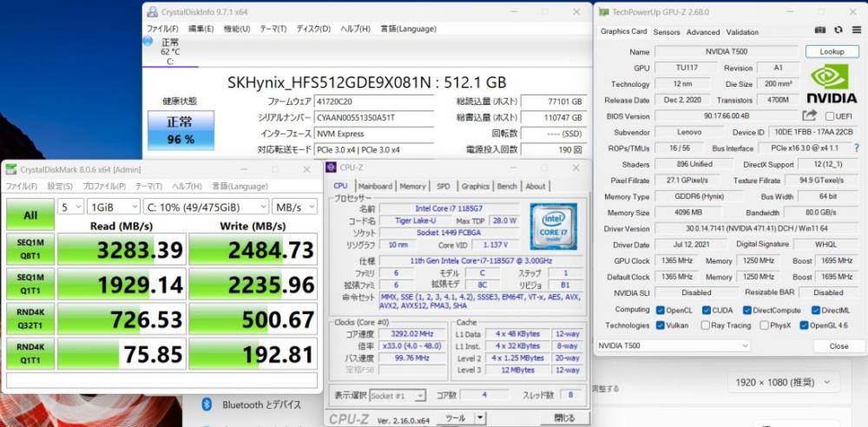Open the ツール dropdown arrow in CPU-Z
Image resolution: width=868 pixels, height=427 pixels.
point(480,418)
